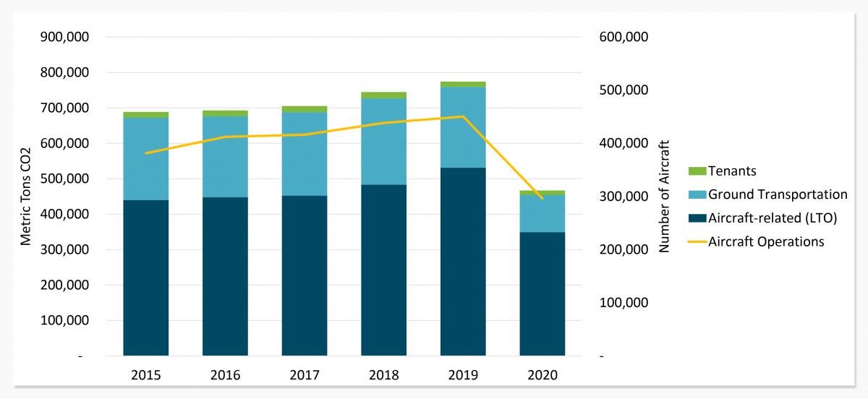This screenshot has height=399, width=868.
Task: Click the 2016 x-axis label
Action: tap(225, 376)
